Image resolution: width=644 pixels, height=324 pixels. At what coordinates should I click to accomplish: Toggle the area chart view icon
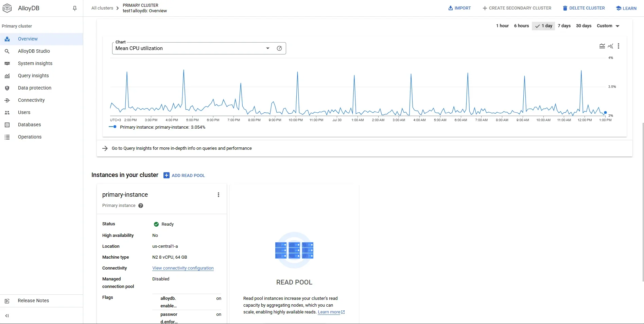click(602, 46)
